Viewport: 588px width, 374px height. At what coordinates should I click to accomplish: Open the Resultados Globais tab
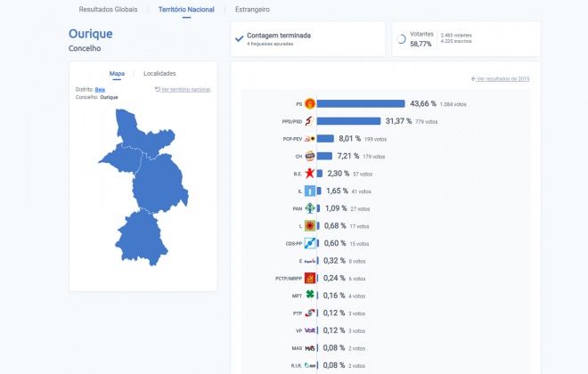(x=108, y=10)
